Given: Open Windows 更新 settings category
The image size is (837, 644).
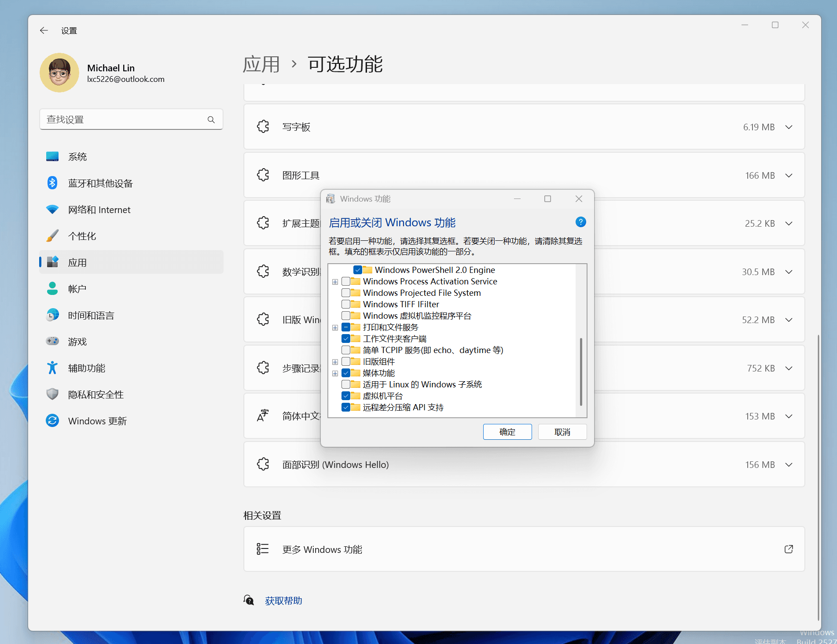Looking at the screenshot, I should [x=131, y=421].
